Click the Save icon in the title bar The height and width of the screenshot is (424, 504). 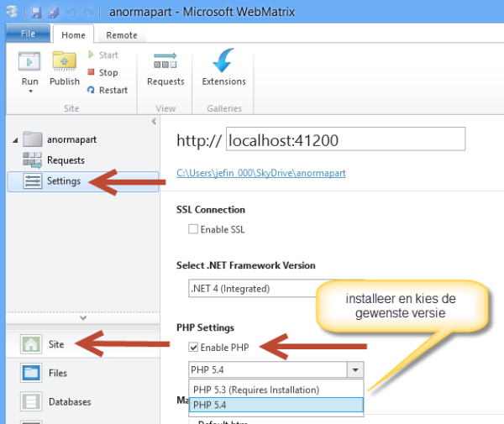point(36,13)
